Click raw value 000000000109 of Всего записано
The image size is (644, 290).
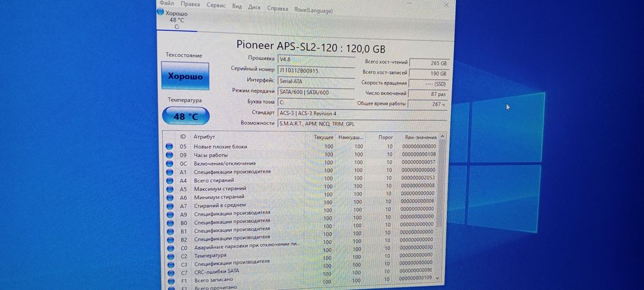click(x=415, y=278)
